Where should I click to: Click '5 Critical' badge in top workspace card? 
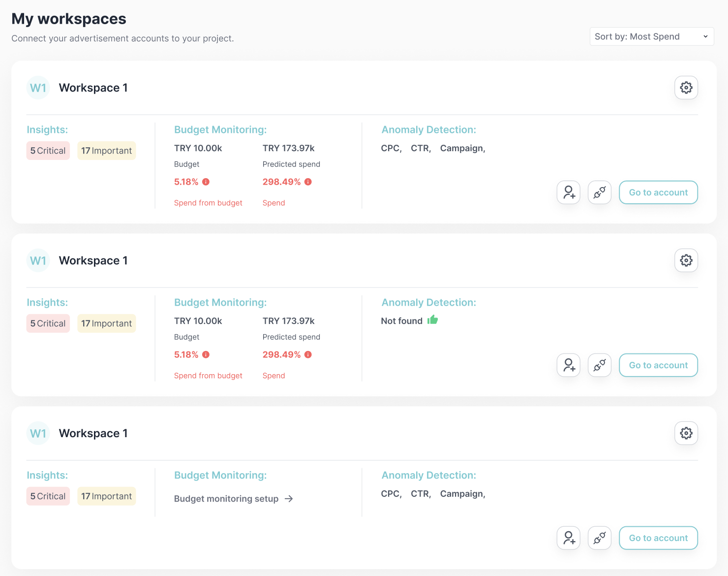48,151
